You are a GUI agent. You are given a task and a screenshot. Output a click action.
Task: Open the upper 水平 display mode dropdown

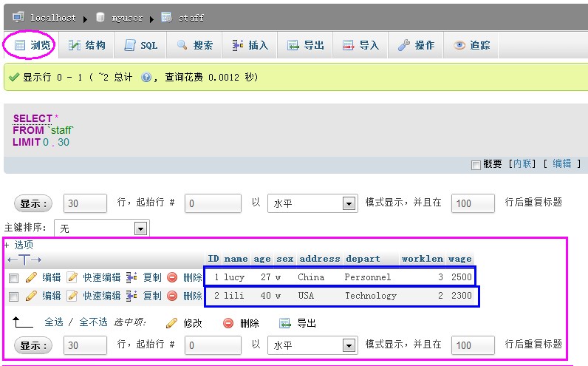312,203
